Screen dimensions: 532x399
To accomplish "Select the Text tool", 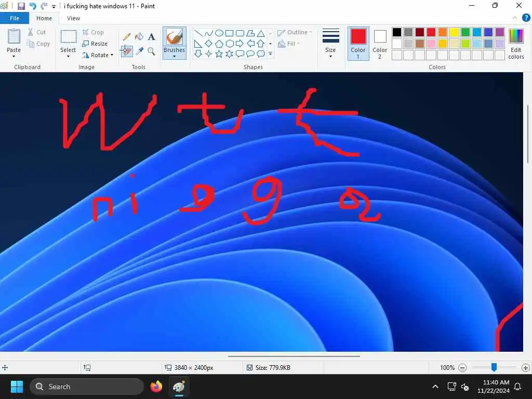I will coord(151,37).
